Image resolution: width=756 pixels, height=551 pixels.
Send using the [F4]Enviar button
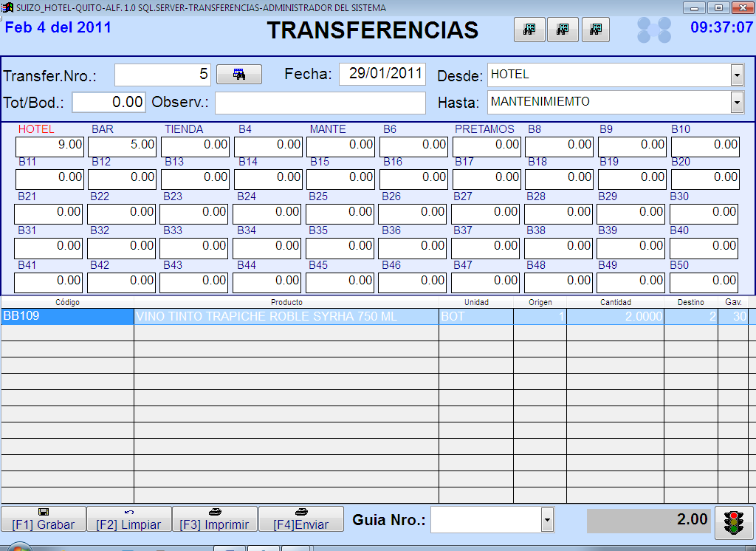pos(300,519)
